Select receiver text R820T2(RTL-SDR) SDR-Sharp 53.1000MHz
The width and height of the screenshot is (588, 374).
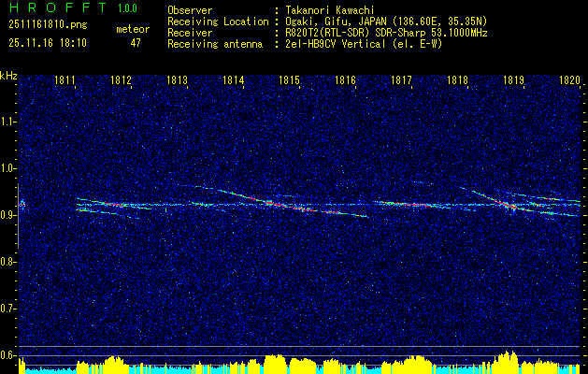[x=386, y=33]
